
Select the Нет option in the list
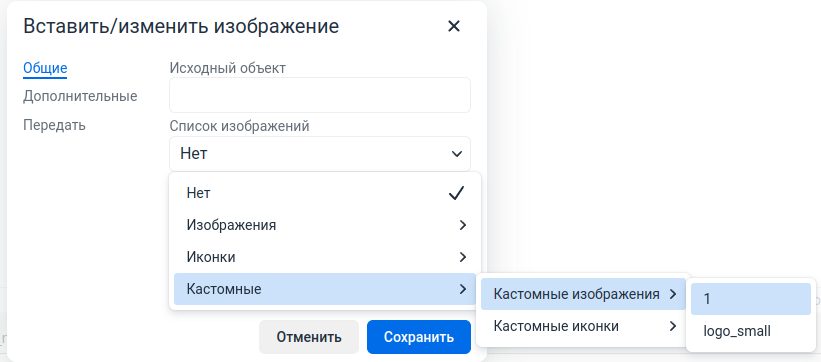point(325,193)
